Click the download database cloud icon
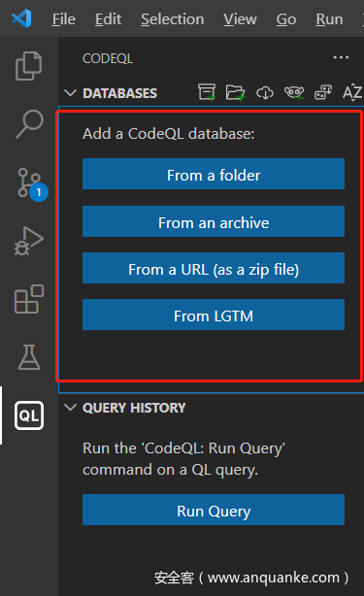This screenshot has height=596, width=364. tap(265, 92)
